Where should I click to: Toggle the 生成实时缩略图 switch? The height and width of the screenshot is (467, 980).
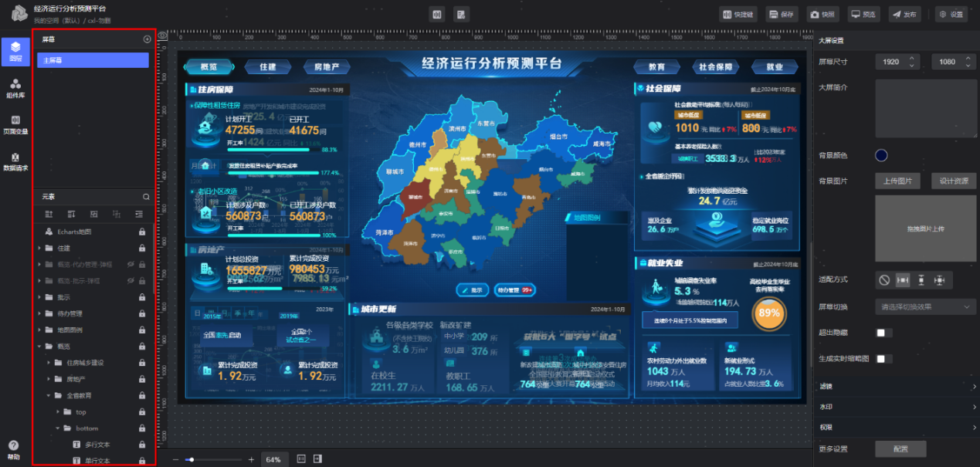coord(884,359)
